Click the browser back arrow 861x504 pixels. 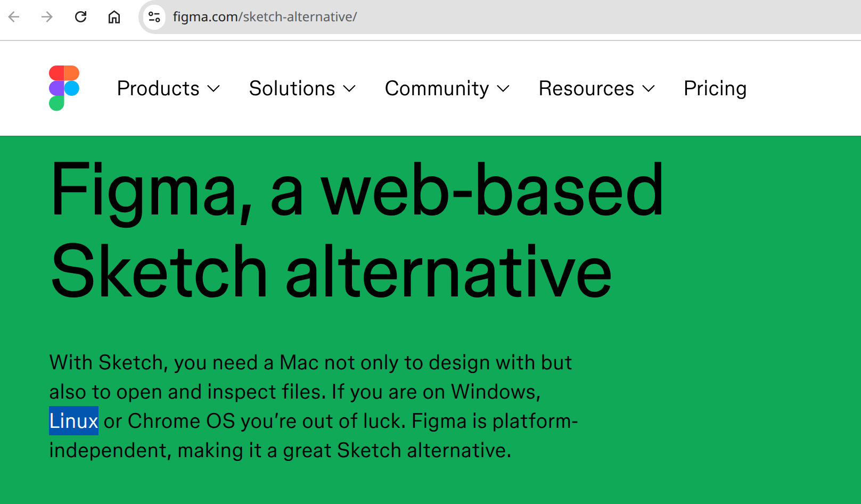coord(14,17)
